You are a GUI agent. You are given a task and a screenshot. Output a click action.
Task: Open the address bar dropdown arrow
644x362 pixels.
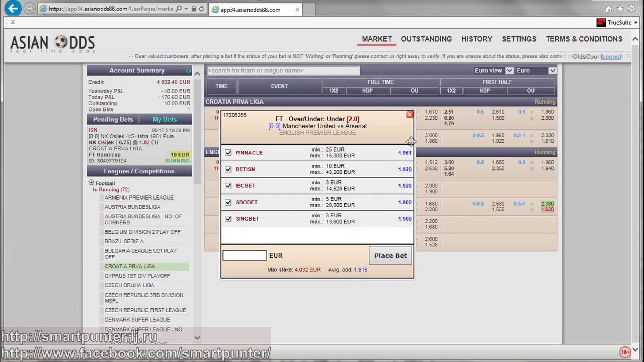click(186, 9)
